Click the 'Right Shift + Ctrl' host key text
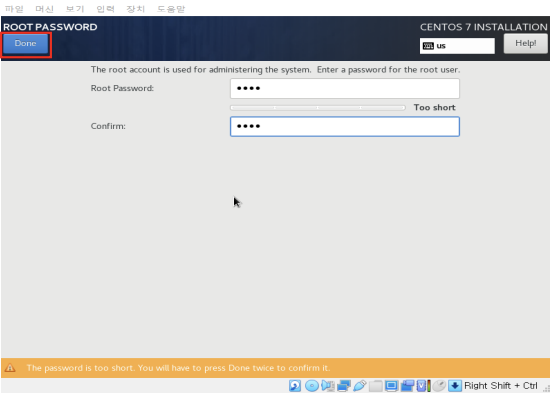Viewport: 551px width, 397px height. pyautogui.click(x=501, y=386)
